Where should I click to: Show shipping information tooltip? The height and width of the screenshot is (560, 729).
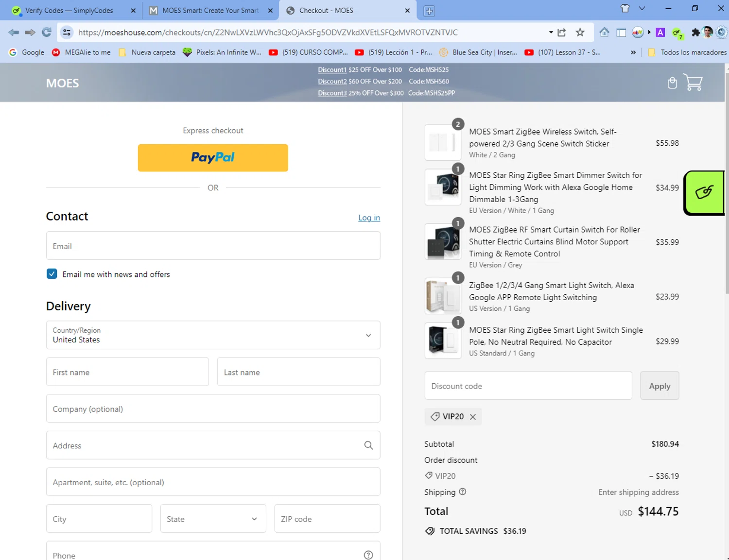(463, 492)
